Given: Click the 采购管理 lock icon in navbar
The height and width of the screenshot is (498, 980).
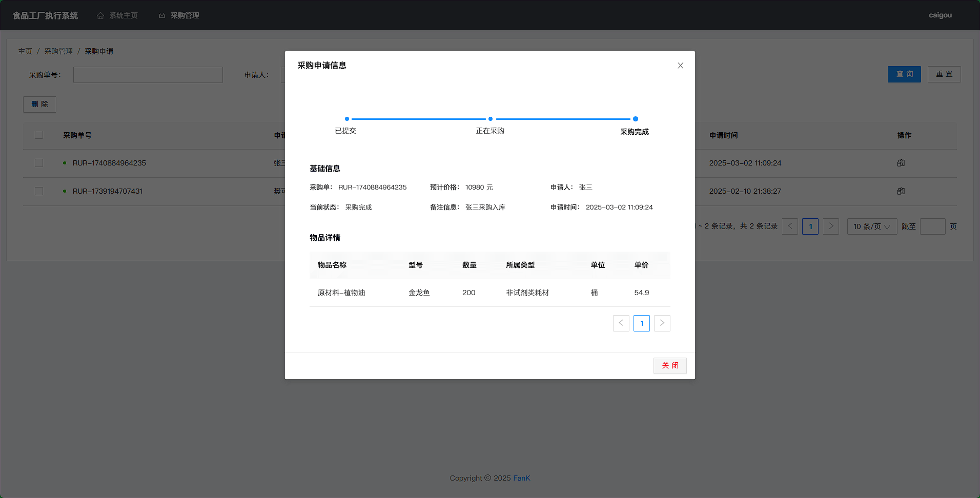Looking at the screenshot, I should (x=162, y=15).
